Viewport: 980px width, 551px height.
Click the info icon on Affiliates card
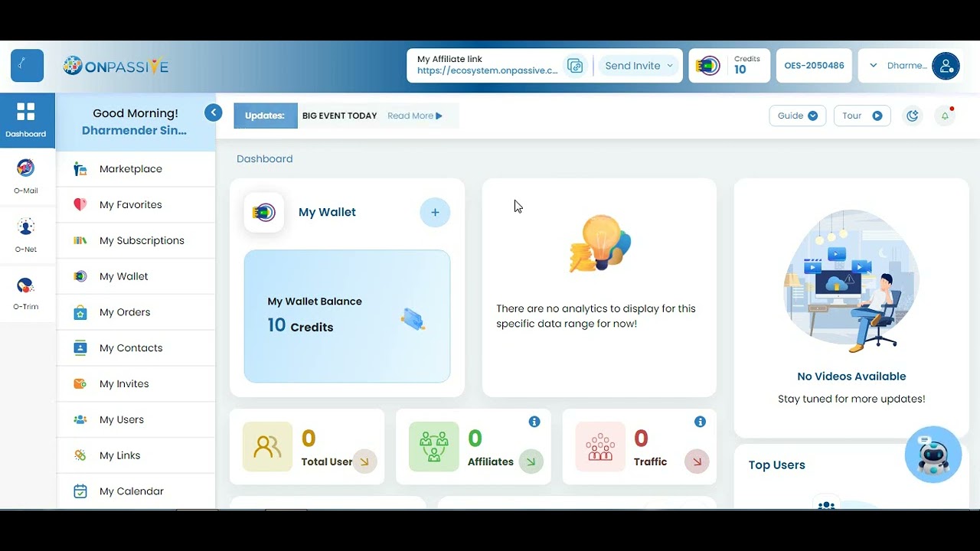pos(534,422)
